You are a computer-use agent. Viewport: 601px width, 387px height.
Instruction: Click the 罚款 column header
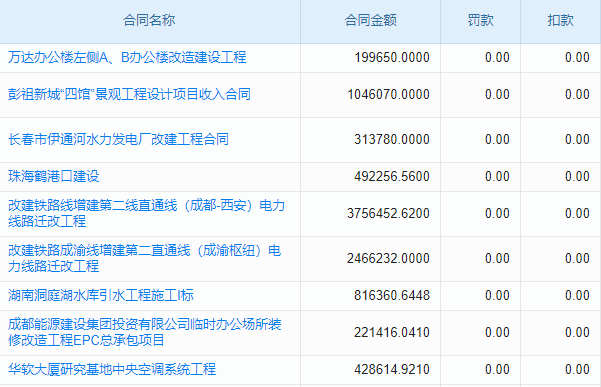tap(480, 20)
